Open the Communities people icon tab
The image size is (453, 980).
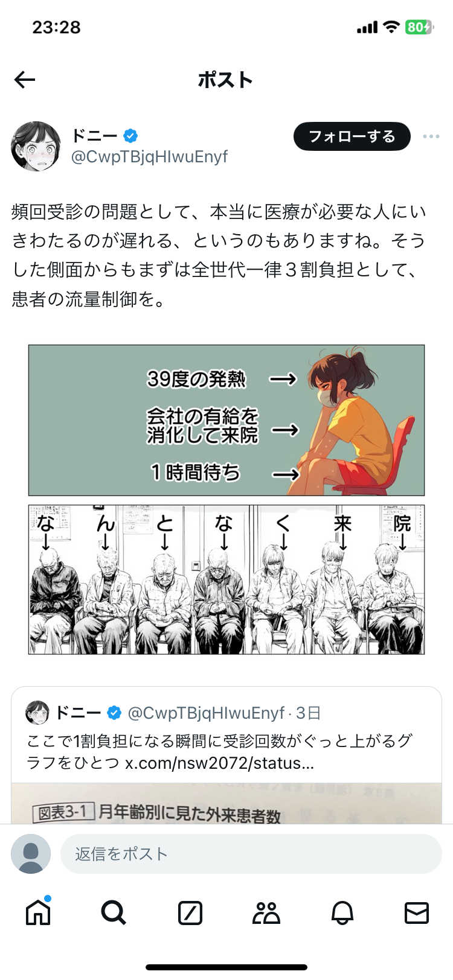tap(266, 912)
